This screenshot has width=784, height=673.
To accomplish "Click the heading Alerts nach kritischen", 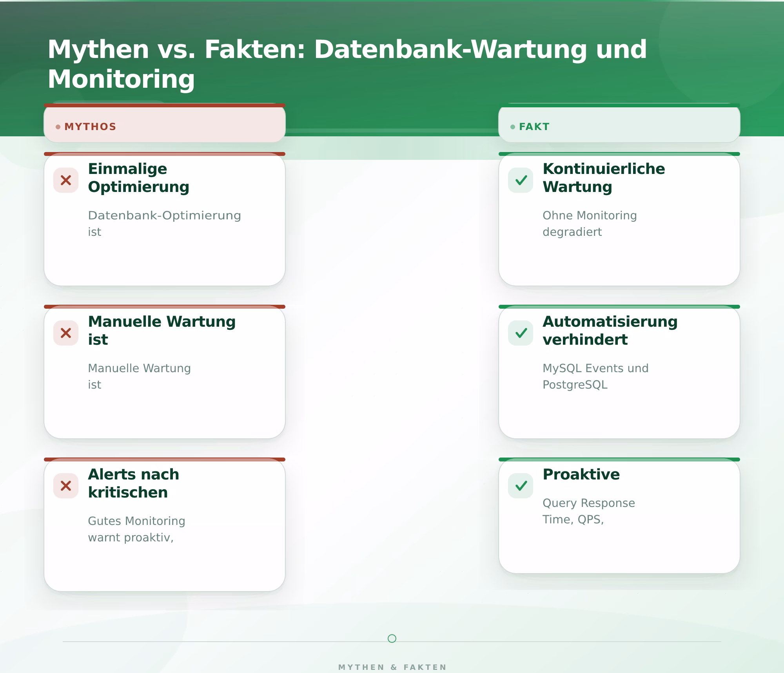I will tap(134, 483).
